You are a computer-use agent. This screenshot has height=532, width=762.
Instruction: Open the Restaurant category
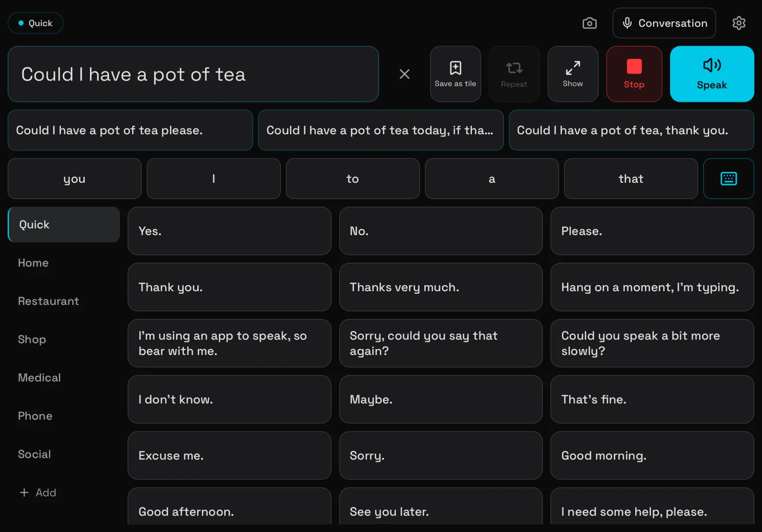64,301
